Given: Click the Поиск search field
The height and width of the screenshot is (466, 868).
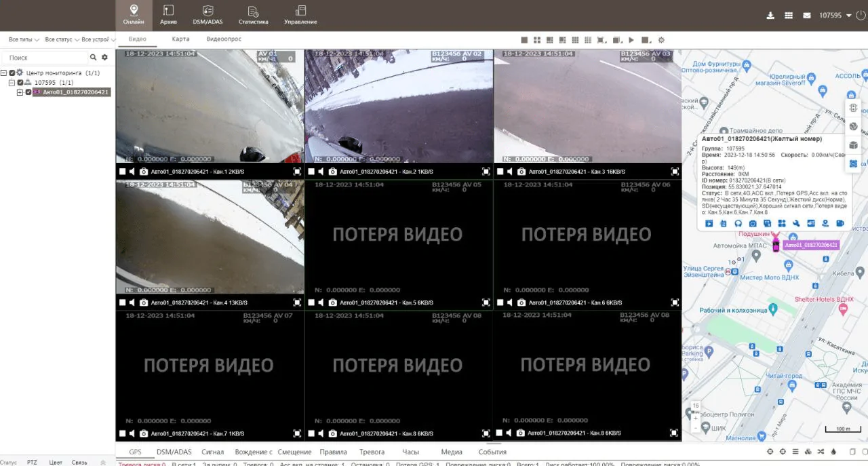Looking at the screenshot, I should pos(47,58).
